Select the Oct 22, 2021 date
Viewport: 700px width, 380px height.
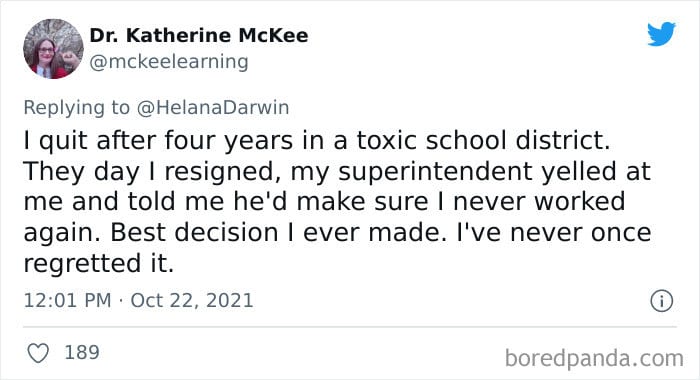(x=192, y=301)
